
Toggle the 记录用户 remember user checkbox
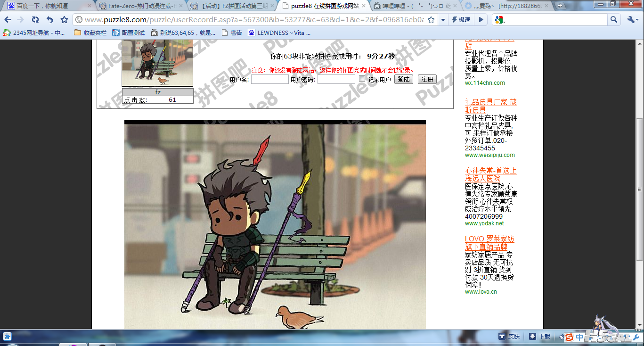pos(362,79)
